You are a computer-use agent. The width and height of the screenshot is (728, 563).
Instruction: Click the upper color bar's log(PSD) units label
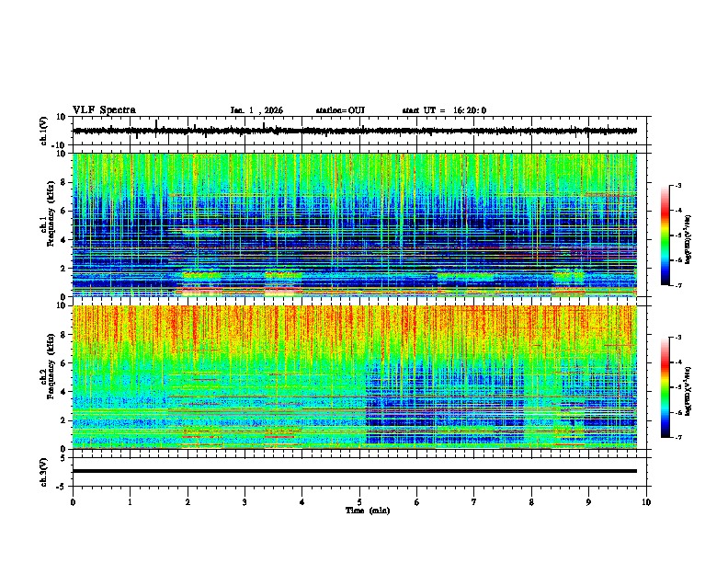click(688, 239)
